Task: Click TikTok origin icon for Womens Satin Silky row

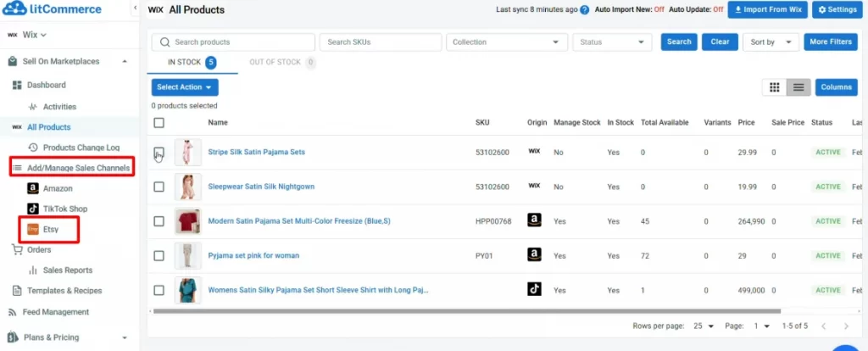Action: [x=534, y=289]
